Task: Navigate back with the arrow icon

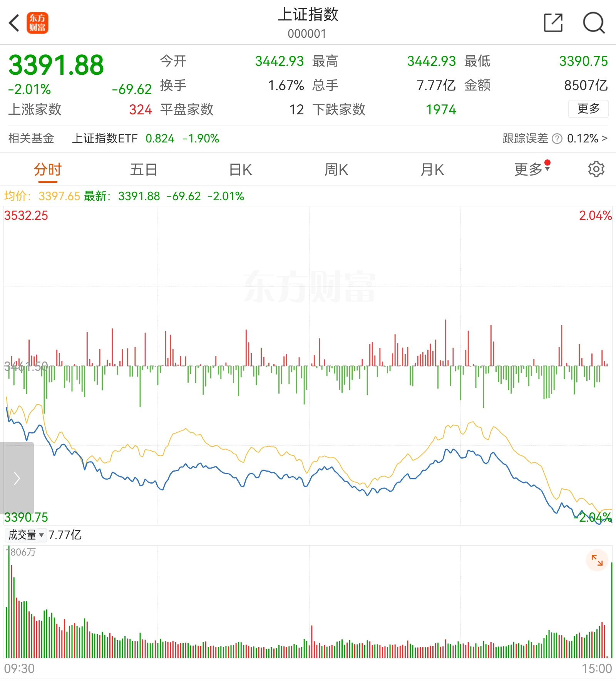Action: [14, 23]
